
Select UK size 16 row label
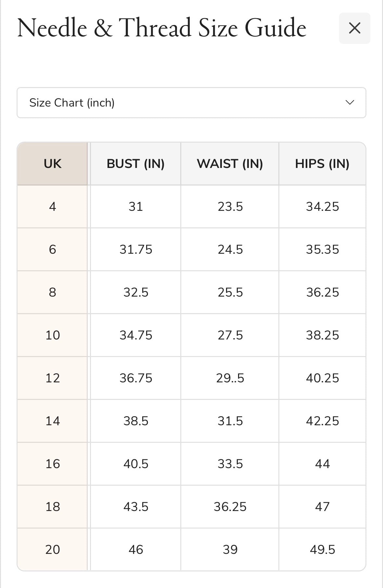tap(52, 464)
